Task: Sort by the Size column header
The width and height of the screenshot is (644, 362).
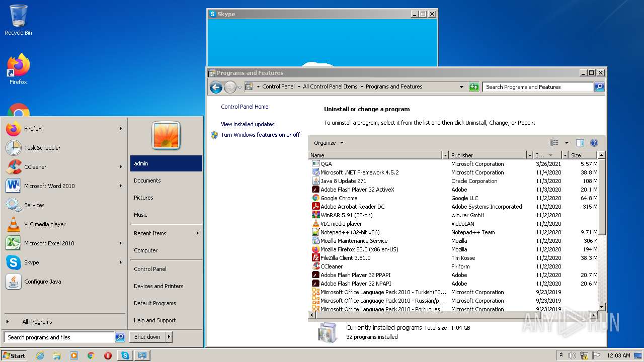Action: [x=583, y=155]
